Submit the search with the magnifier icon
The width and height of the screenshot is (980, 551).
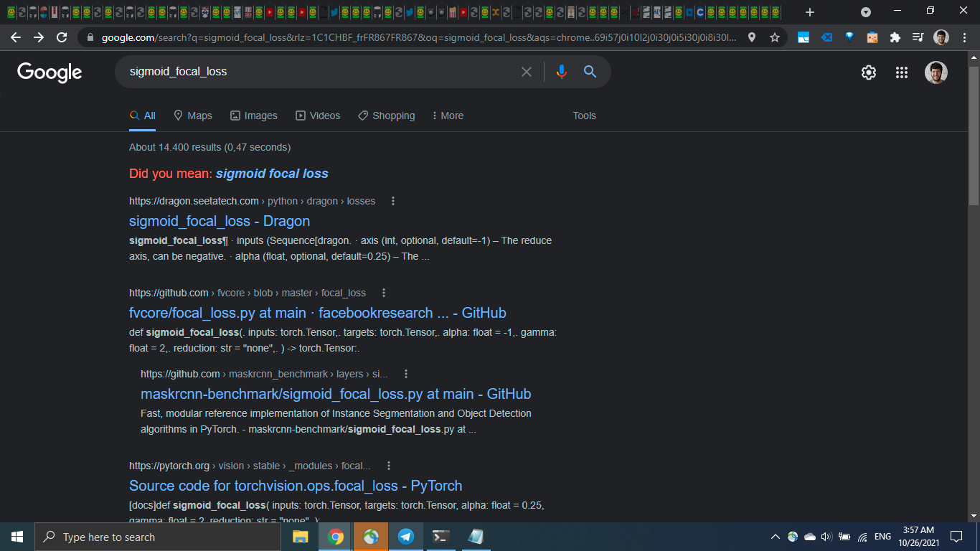click(x=590, y=72)
